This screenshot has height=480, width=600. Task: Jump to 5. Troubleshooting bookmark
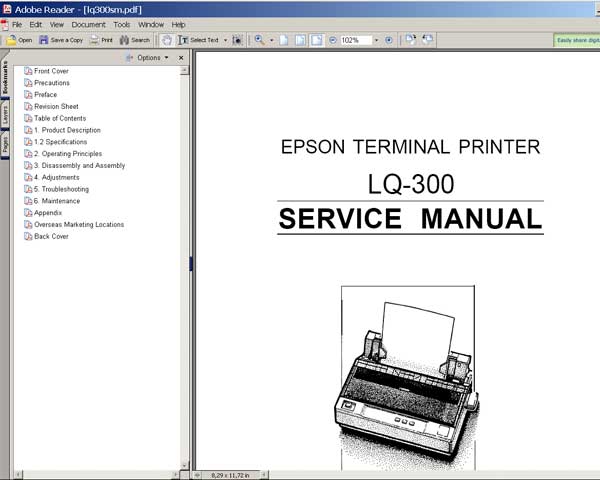(x=61, y=189)
